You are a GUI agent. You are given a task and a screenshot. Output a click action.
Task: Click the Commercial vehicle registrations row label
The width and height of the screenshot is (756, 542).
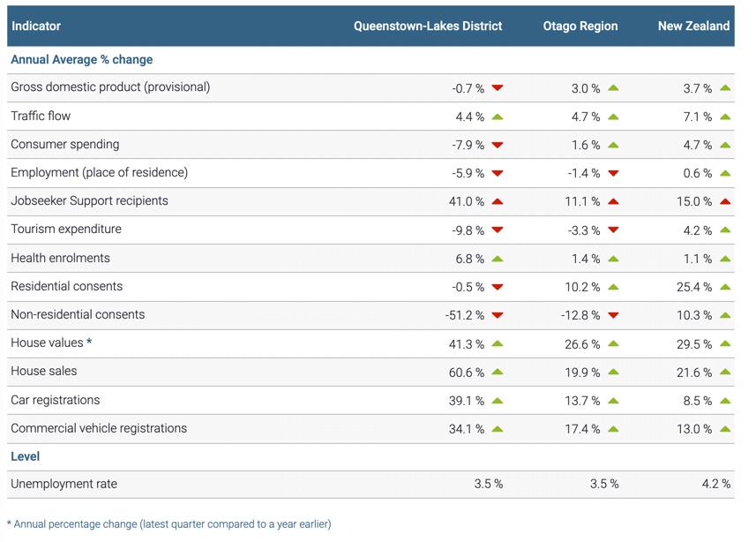click(x=99, y=428)
